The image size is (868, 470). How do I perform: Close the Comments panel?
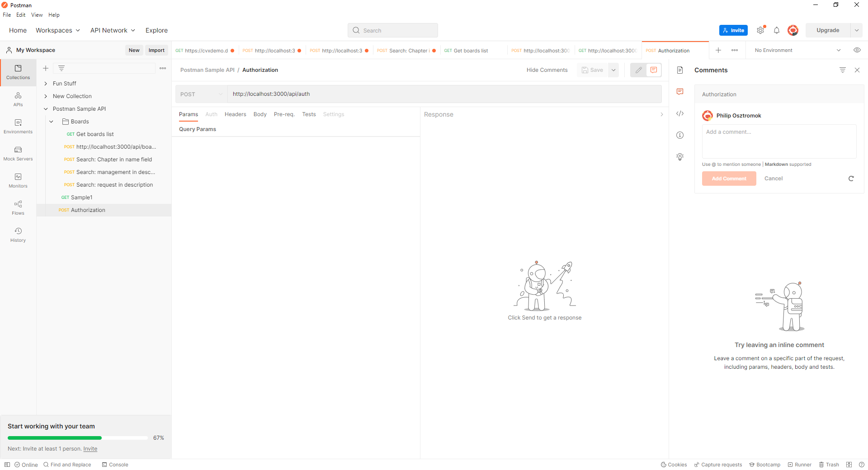click(857, 70)
